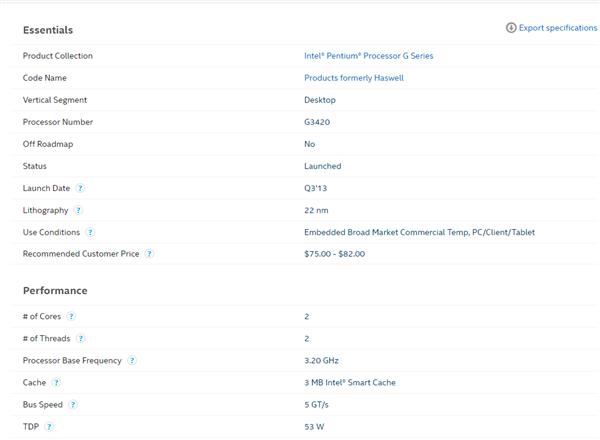
Task: Click the Export specifications download icon
Action: 511,28
